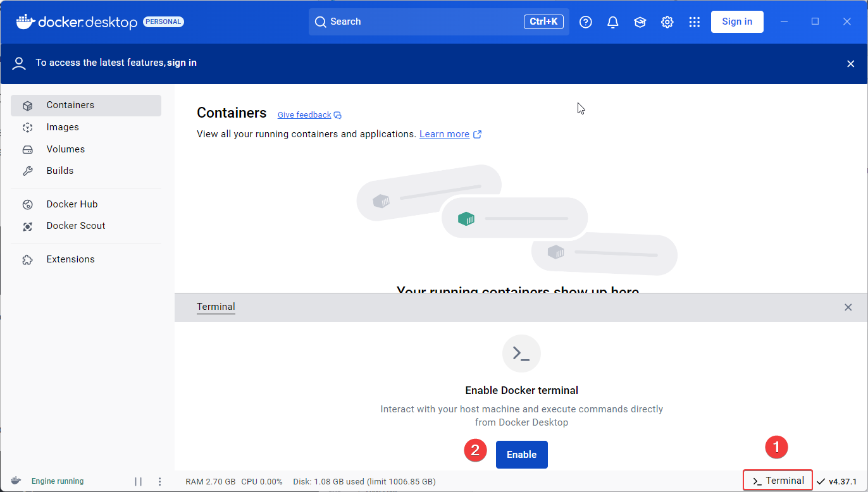Minimize the Docker Desktop window
Screen dimensions: 868x492
(x=784, y=22)
